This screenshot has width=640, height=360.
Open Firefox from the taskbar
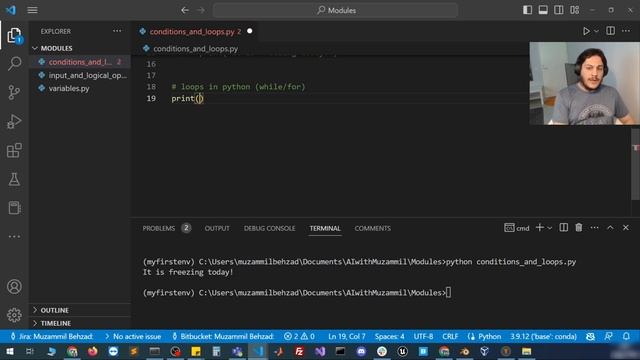[x=93, y=351]
